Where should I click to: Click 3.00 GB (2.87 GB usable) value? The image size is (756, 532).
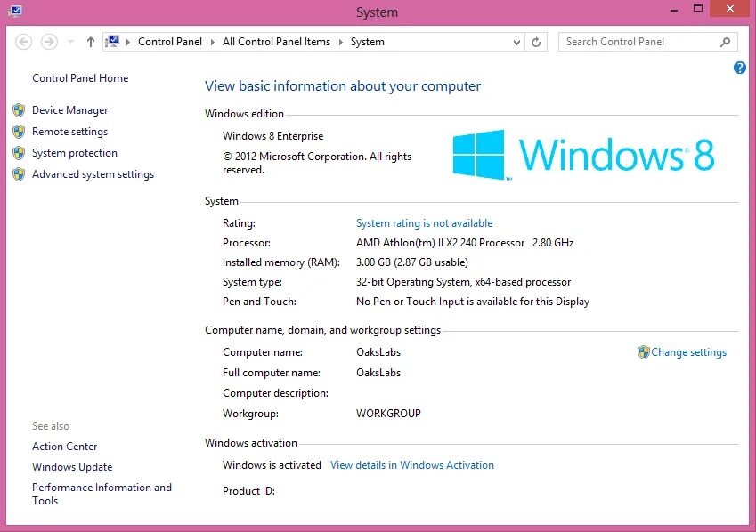(x=412, y=262)
